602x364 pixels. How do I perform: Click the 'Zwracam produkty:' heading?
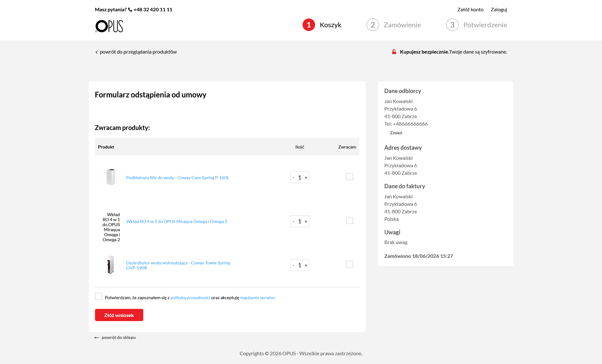click(x=122, y=128)
